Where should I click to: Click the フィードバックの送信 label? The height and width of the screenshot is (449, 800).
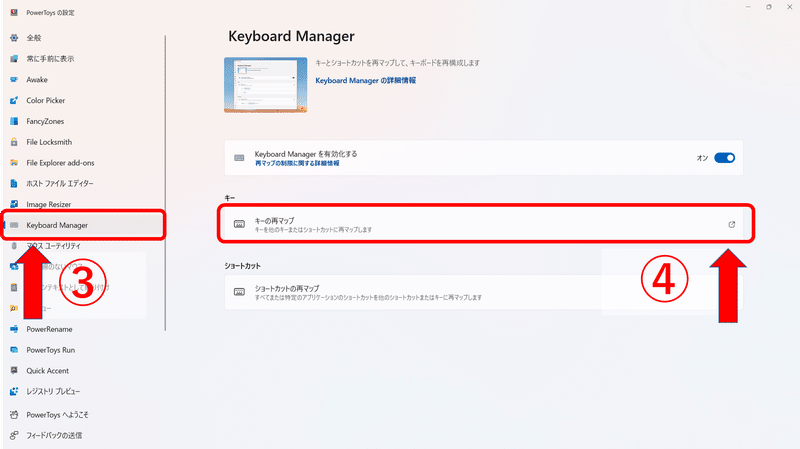click(54, 435)
